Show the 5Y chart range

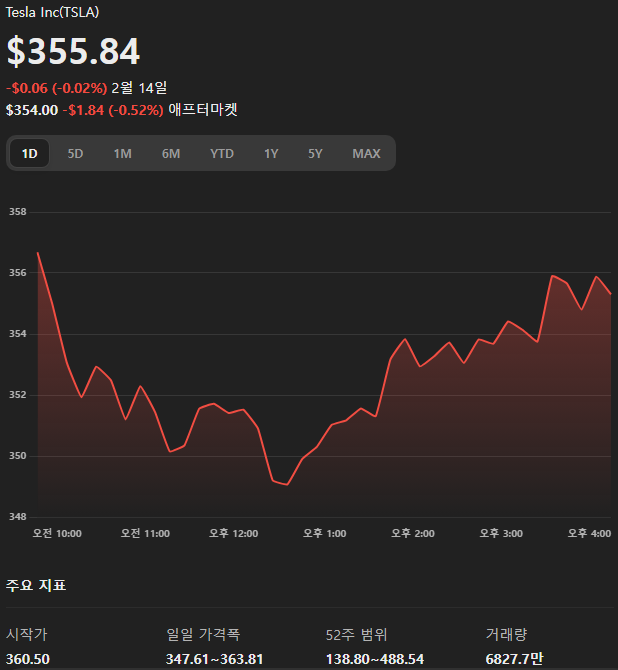tap(315, 153)
